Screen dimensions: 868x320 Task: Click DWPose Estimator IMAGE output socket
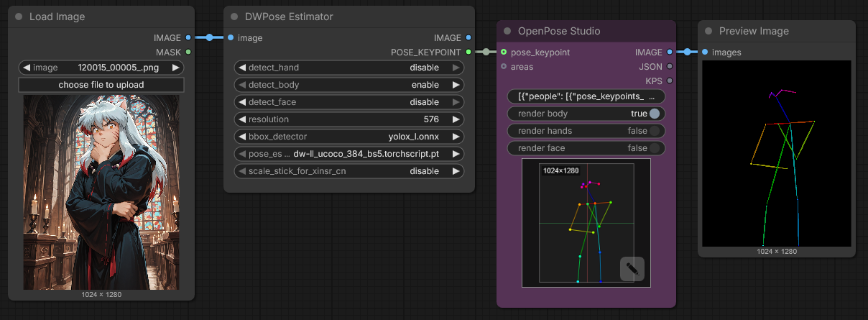(x=468, y=37)
